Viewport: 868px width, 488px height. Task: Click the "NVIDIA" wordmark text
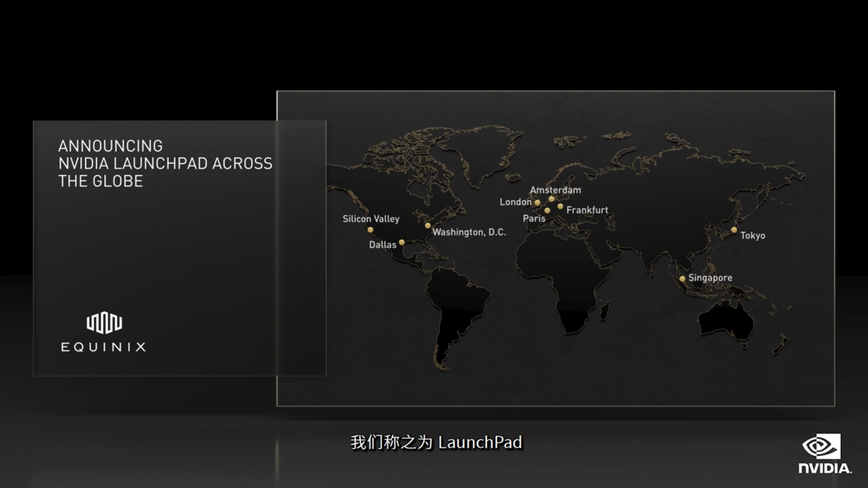pyautogui.click(x=825, y=468)
